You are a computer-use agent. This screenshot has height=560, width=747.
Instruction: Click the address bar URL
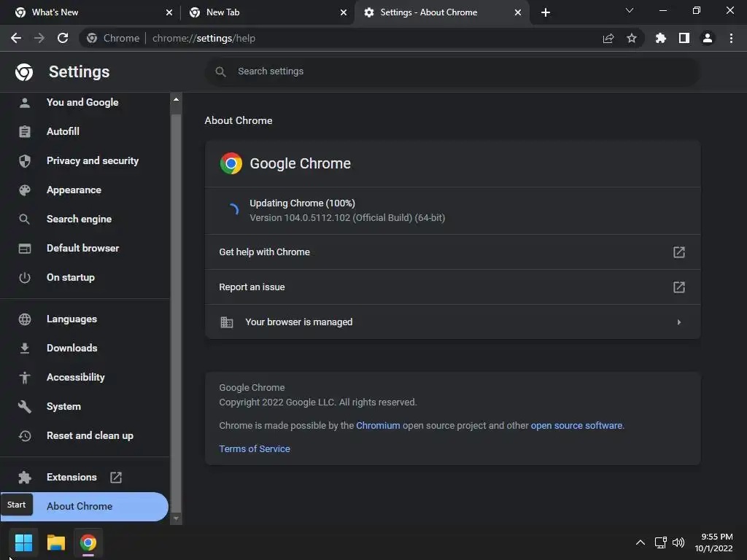[204, 38]
